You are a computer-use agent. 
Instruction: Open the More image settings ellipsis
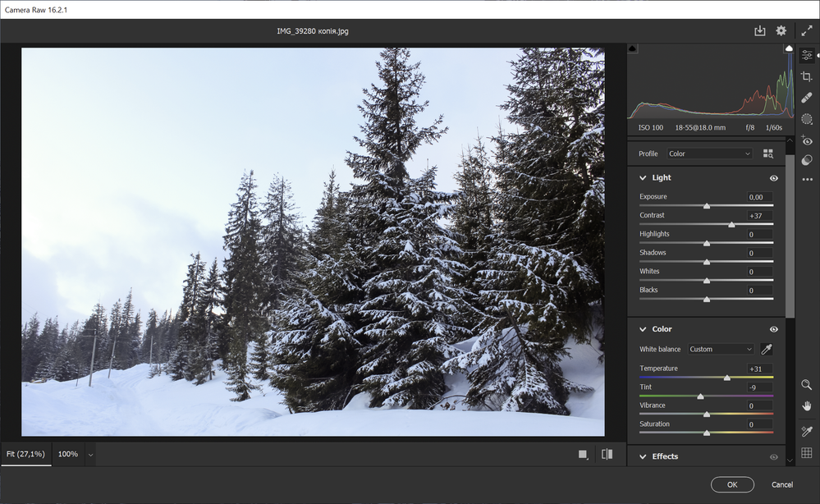point(807,179)
